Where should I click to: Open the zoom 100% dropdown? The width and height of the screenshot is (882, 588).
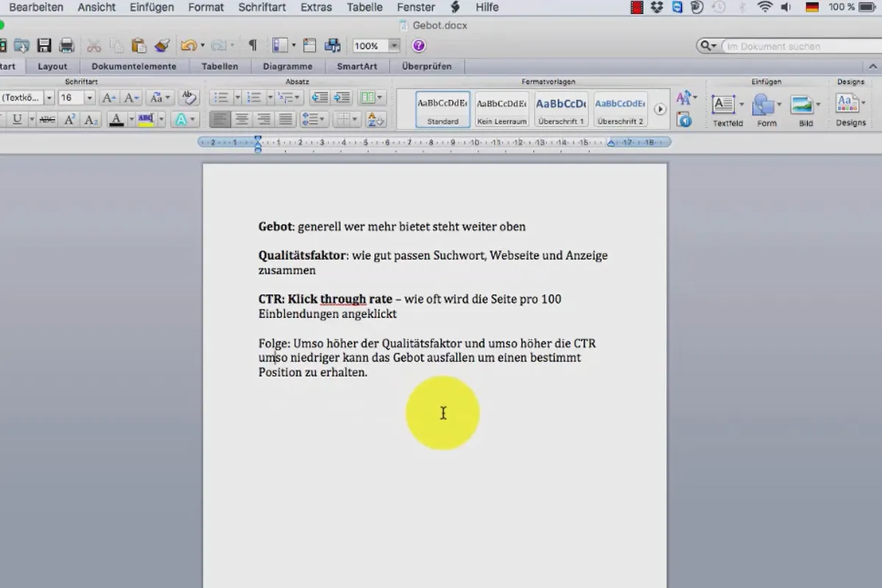[394, 46]
